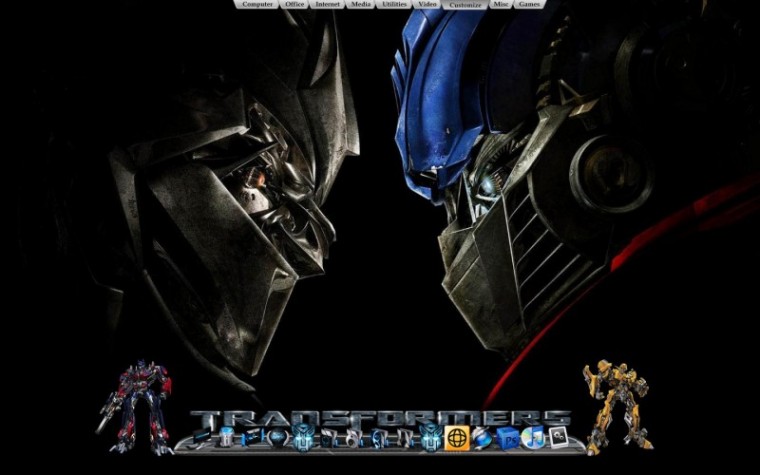
Task: Switch to the Utilities tab
Action: point(394,4)
